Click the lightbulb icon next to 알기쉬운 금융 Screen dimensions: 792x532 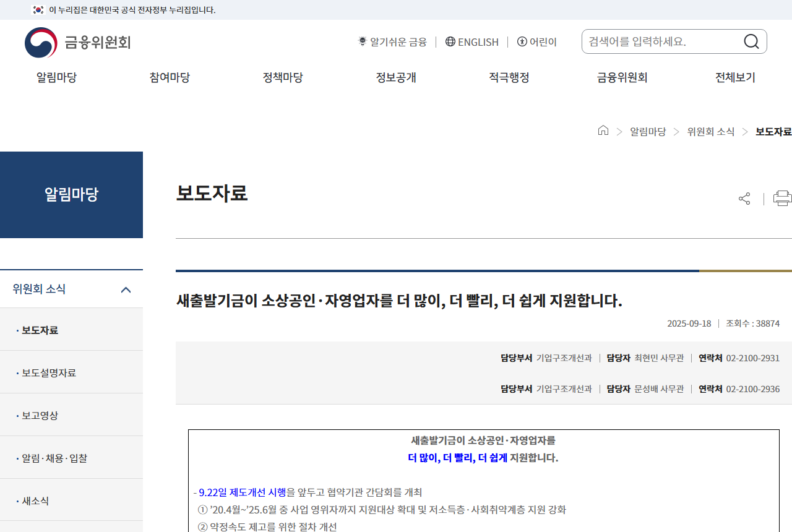[x=363, y=41]
